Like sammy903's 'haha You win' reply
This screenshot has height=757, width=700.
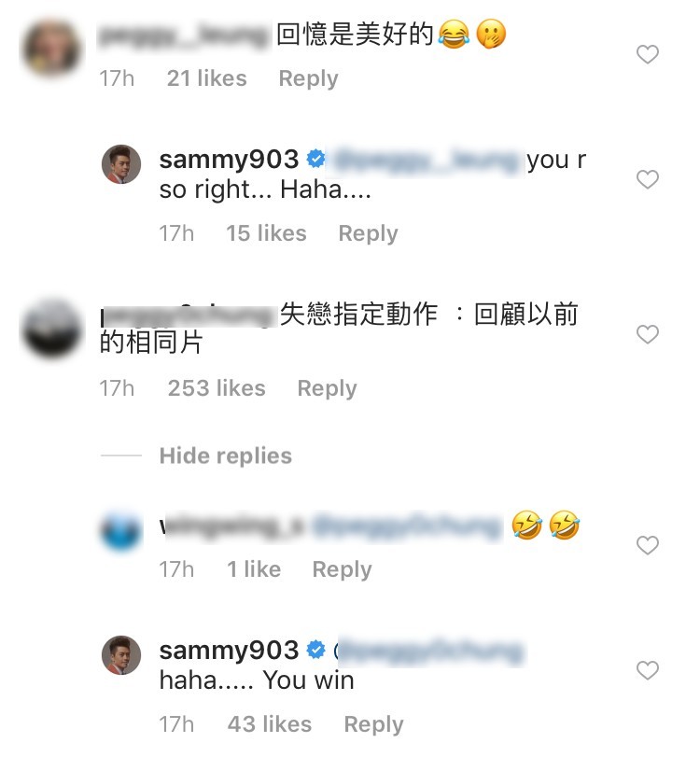pos(648,670)
